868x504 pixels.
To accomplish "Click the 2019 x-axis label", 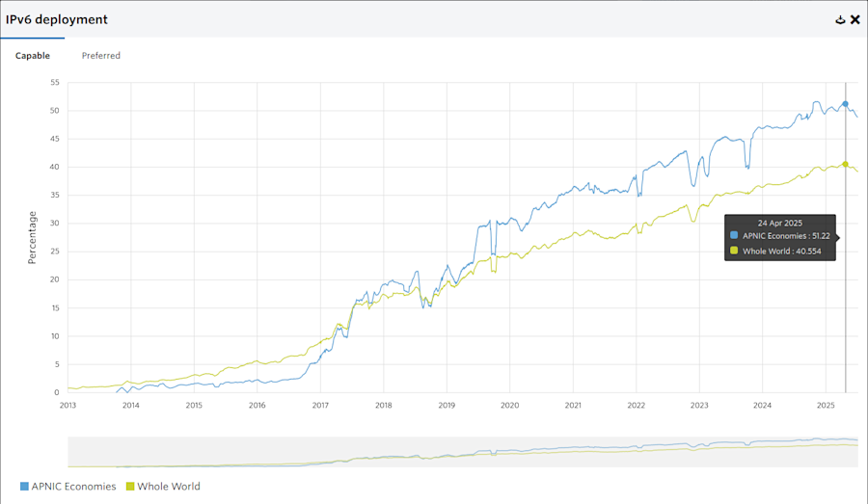I will 447,405.
